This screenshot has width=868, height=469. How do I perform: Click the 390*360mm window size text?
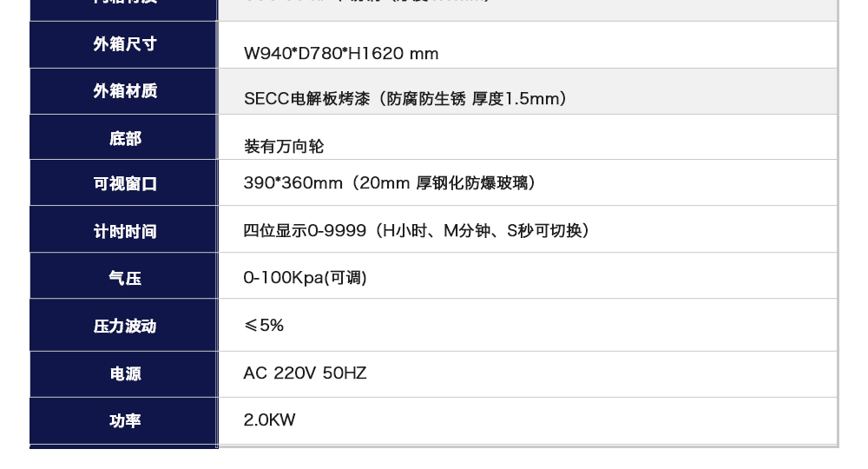(x=390, y=183)
